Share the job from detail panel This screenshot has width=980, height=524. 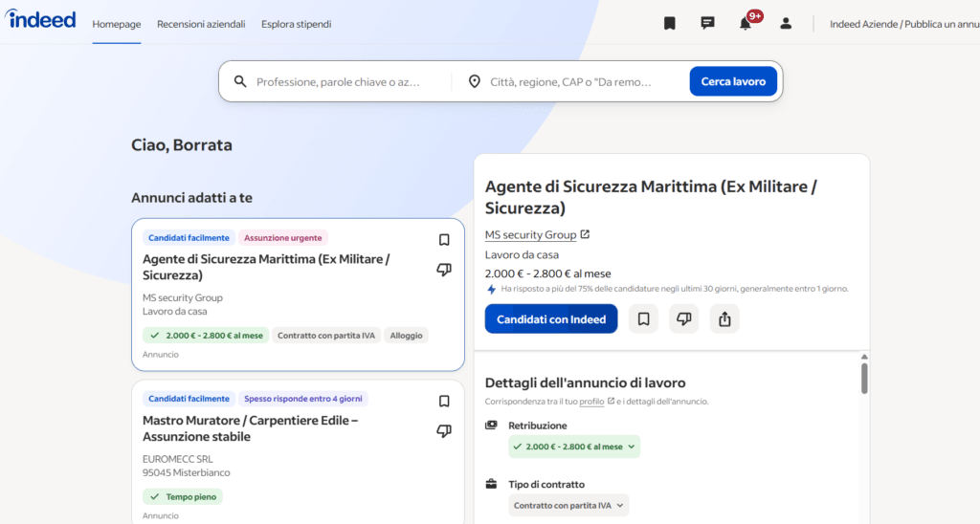pyautogui.click(x=724, y=319)
